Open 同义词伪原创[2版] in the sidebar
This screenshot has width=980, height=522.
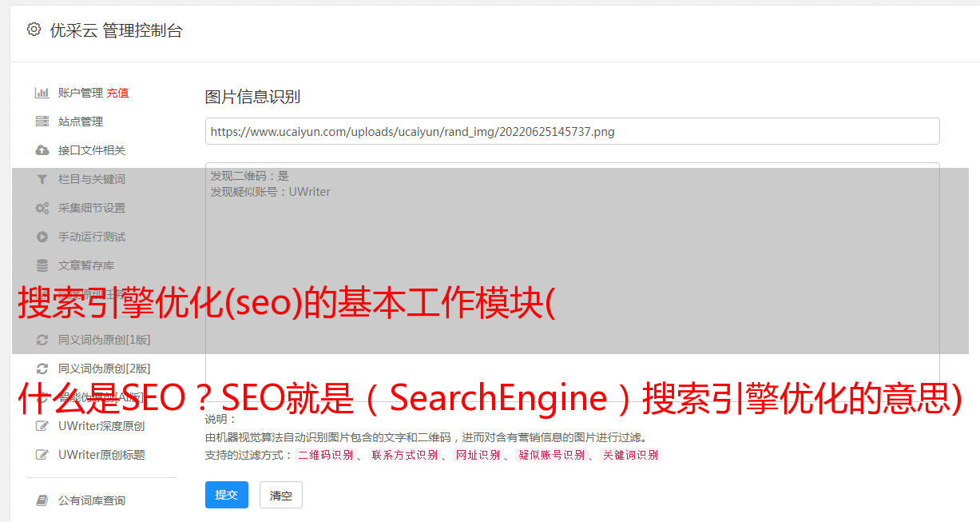point(104,369)
